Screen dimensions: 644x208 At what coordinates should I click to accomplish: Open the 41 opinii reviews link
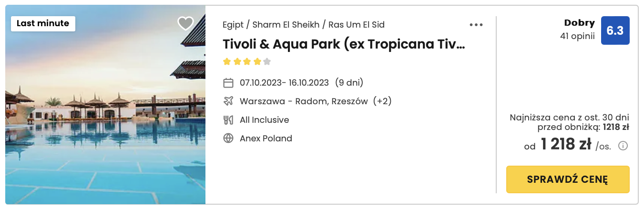[x=577, y=36]
